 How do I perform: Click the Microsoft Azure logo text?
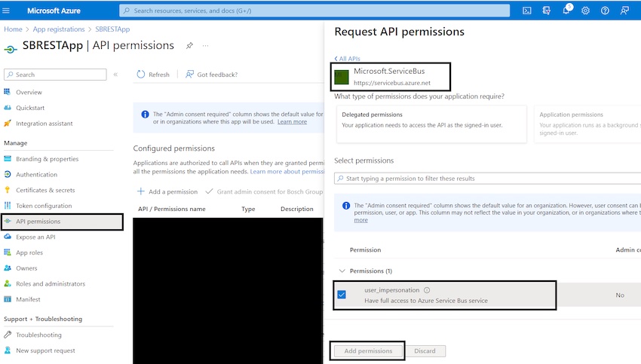click(54, 11)
